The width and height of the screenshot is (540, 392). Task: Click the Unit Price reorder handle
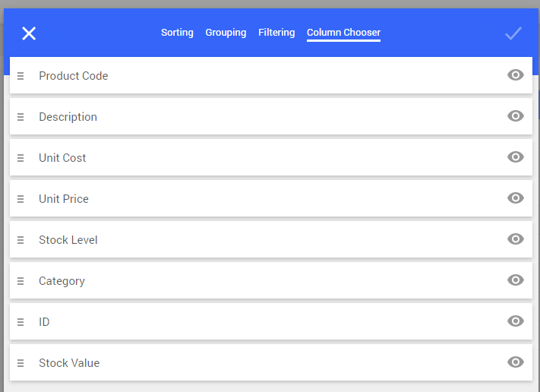point(21,199)
